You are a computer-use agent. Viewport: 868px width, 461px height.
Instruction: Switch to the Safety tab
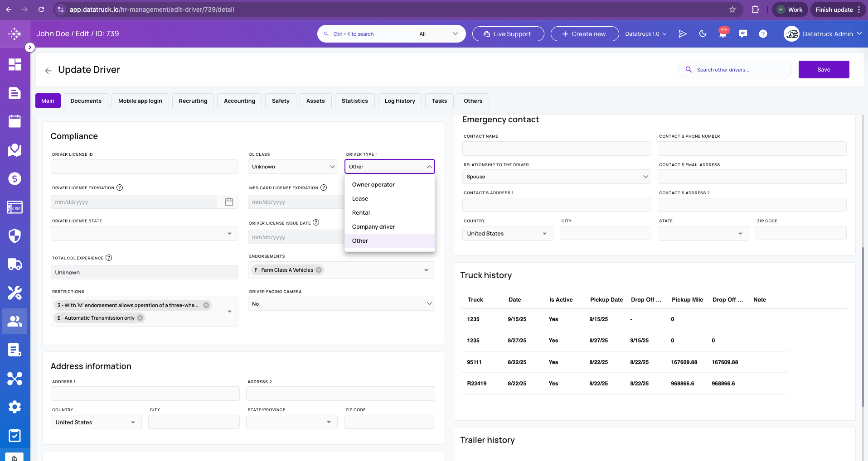point(281,101)
